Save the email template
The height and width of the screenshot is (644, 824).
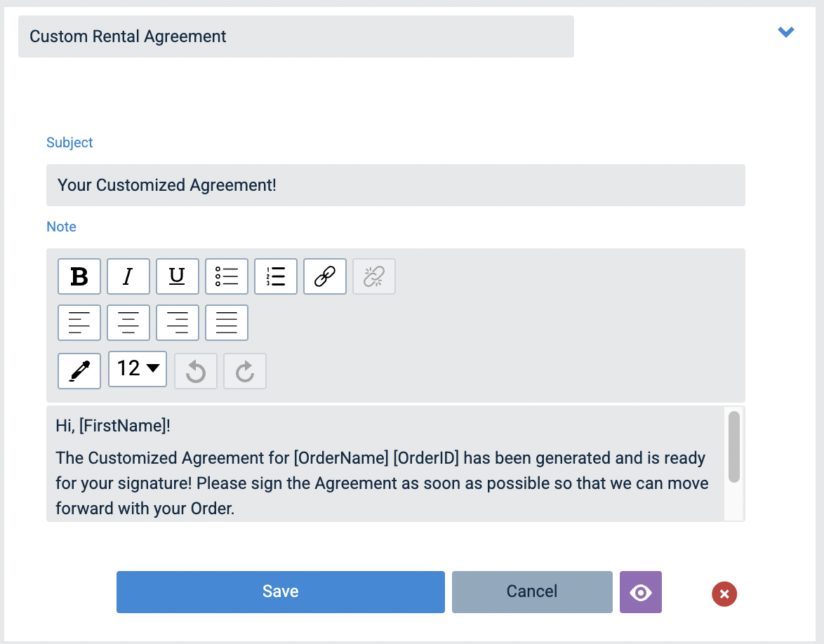[280, 591]
